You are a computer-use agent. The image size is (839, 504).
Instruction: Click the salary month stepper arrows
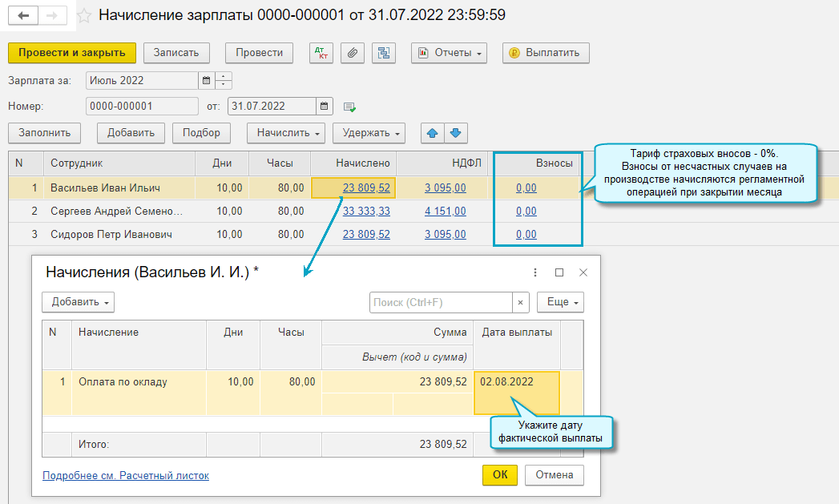pos(223,81)
